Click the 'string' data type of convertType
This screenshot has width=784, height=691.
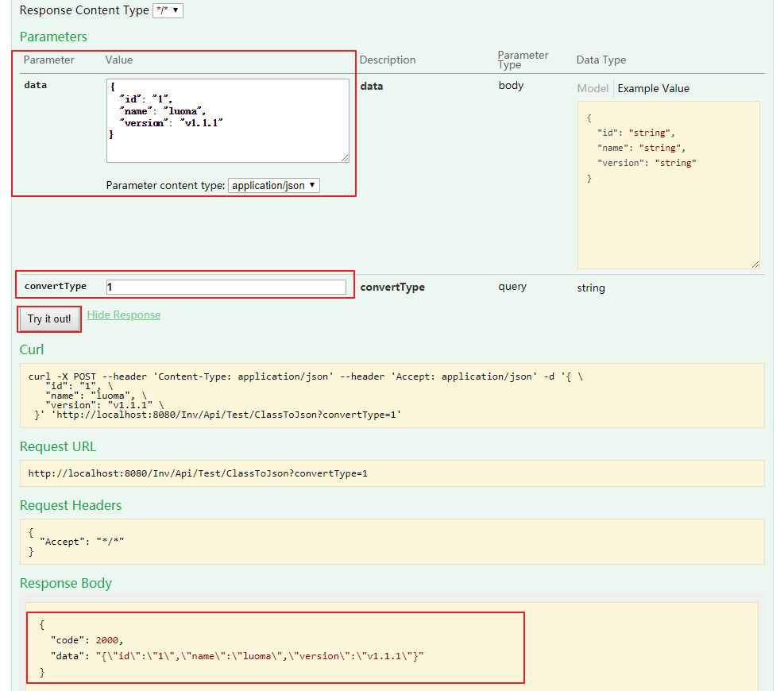coord(590,288)
